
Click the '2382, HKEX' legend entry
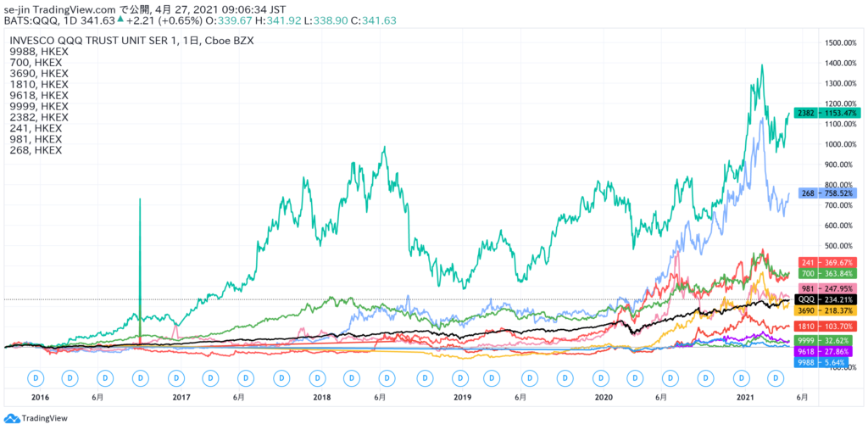click(39, 118)
